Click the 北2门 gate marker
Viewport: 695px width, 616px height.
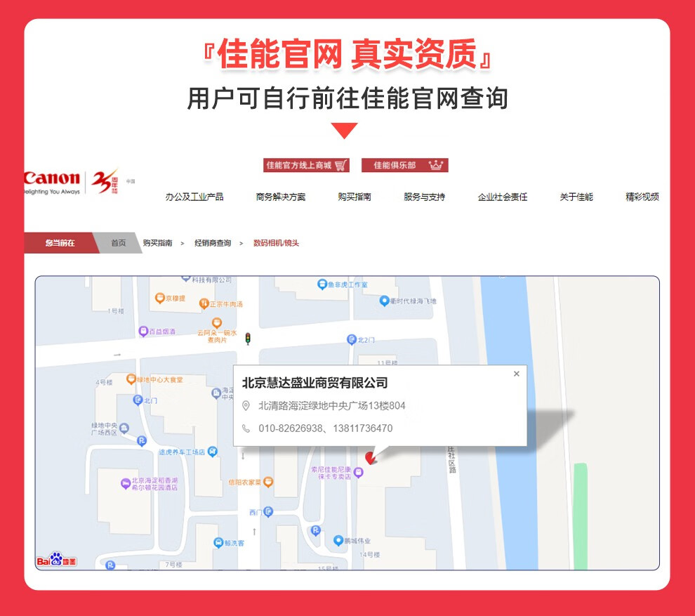(x=352, y=340)
